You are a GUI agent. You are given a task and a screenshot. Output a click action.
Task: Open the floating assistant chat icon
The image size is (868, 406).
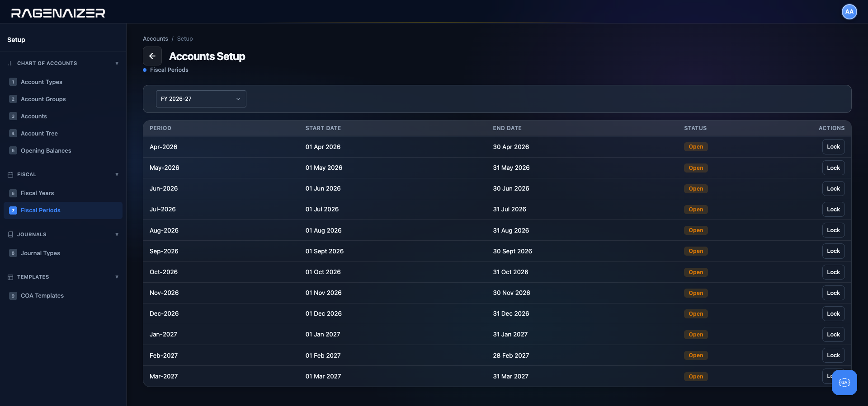[844, 383]
